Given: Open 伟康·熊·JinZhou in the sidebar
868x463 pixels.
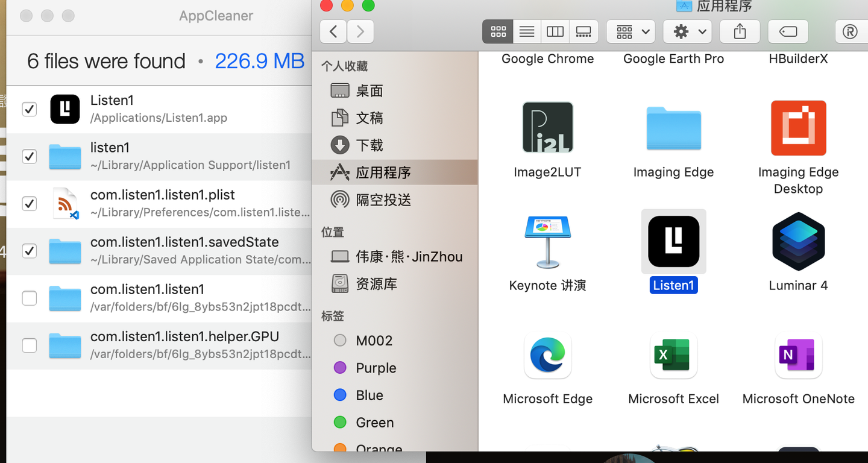Looking at the screenshot, I should pos(395,256).
